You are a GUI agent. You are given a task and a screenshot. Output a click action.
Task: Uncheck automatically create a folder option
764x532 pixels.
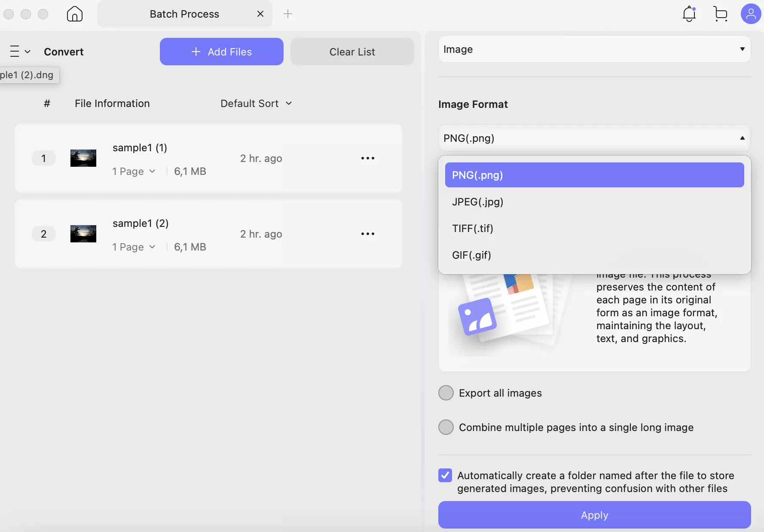click(446, 475)
